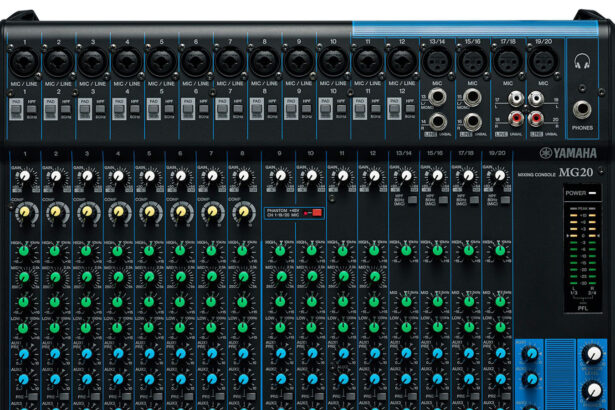Click the POWER indicator LED
Screen dimensions: 615x410
click(593, 193)
